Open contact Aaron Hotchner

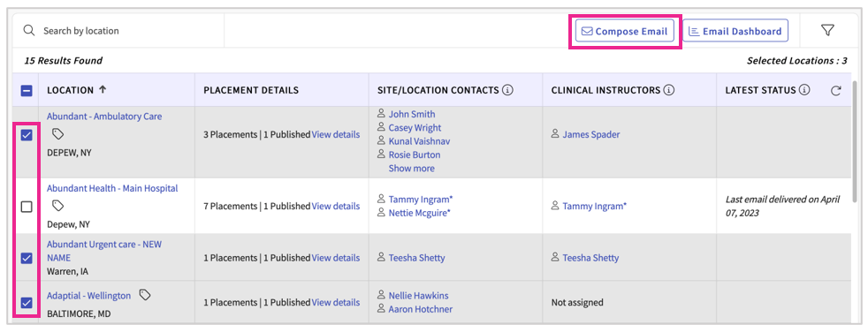point(421,309)
